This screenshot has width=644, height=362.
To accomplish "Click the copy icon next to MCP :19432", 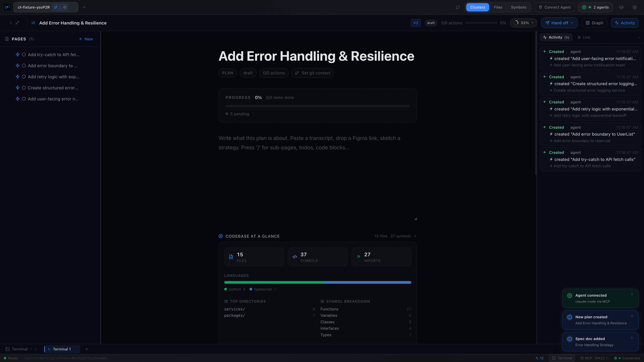I will [x=607, y=358].
